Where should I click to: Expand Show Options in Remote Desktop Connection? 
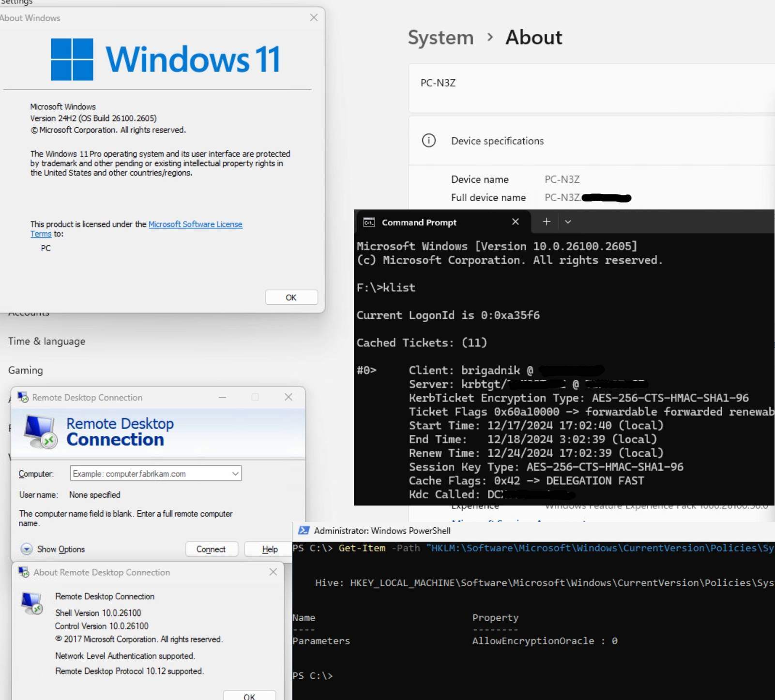coord(53,549)
